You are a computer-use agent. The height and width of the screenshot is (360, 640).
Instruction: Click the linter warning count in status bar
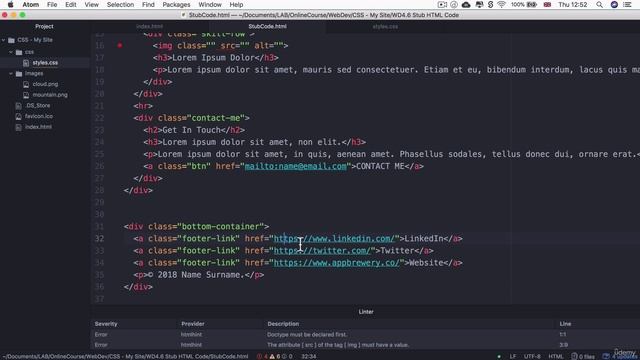(x=275, y=356)
